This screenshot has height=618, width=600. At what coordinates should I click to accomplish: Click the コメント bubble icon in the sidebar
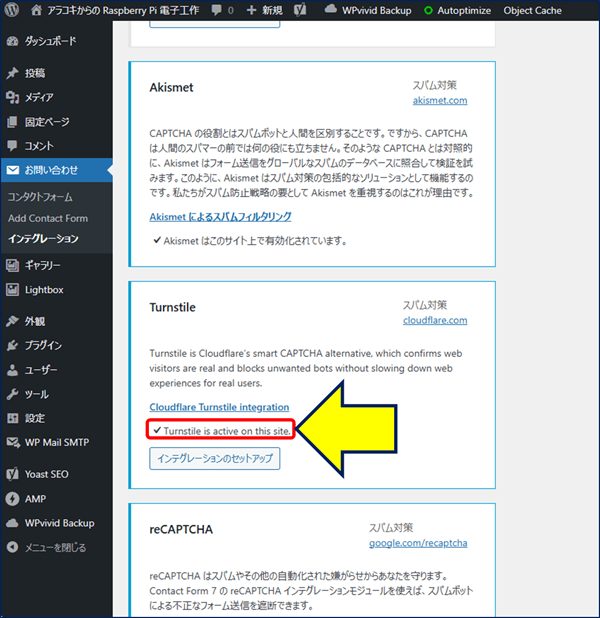pyautogui.click(x=12, y=146)
